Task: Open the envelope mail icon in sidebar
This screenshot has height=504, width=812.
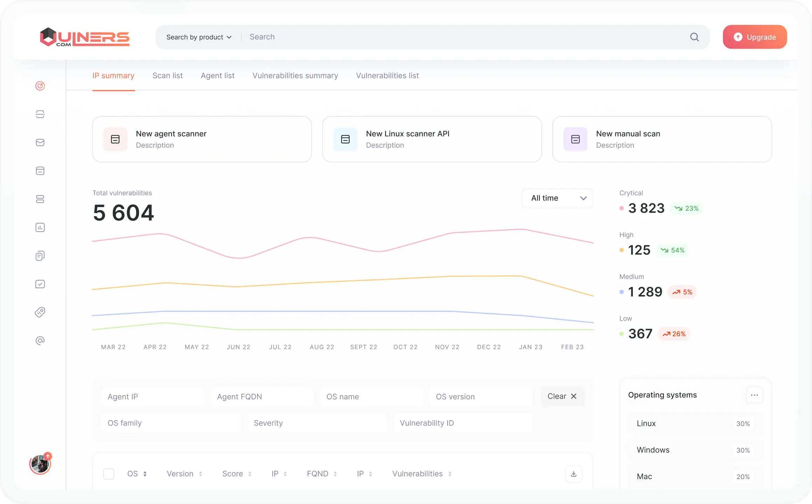Action: pyautogui.click(x=40, y=142)
